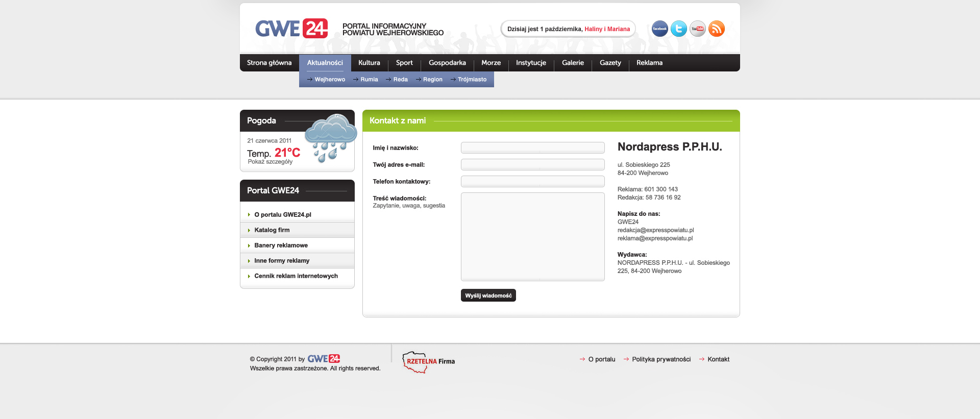Click the GWE24 logo in header
Viewport: 980px width, 419px height.
291,29
